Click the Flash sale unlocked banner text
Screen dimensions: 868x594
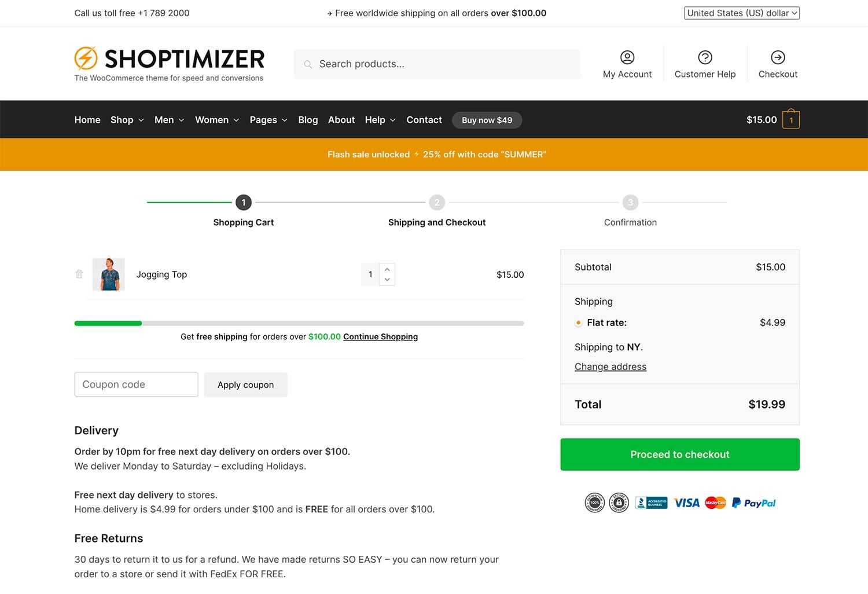click(x=369, y=155)
